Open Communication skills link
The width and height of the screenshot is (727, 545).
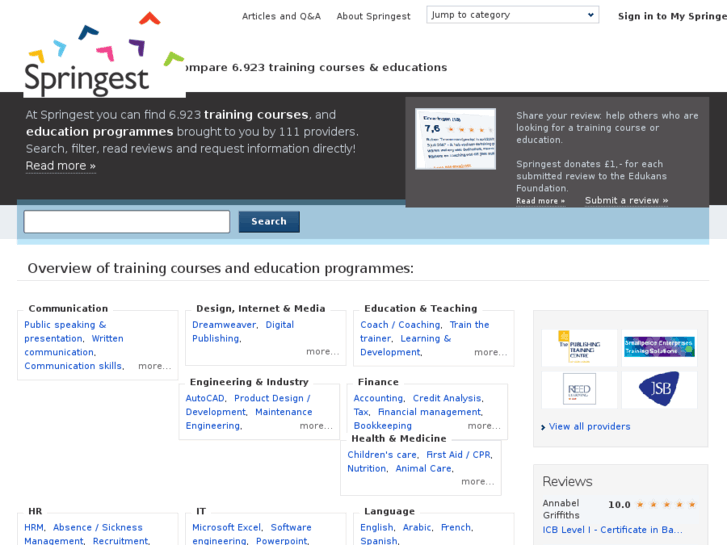(73, 366)
